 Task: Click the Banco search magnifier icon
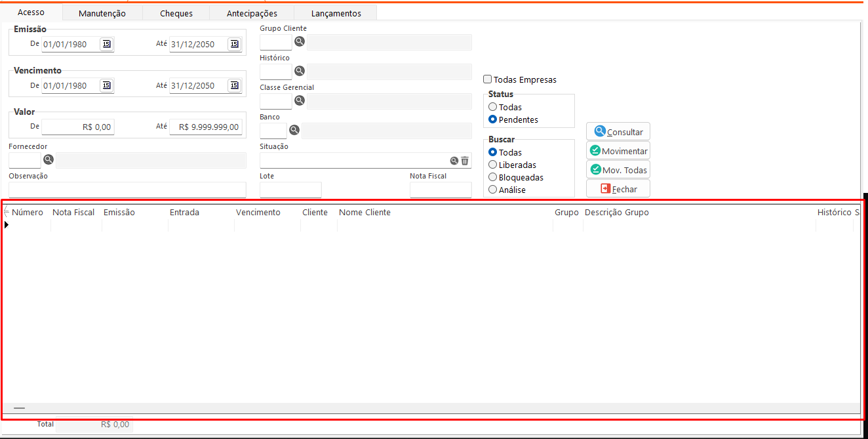point(294,130)
